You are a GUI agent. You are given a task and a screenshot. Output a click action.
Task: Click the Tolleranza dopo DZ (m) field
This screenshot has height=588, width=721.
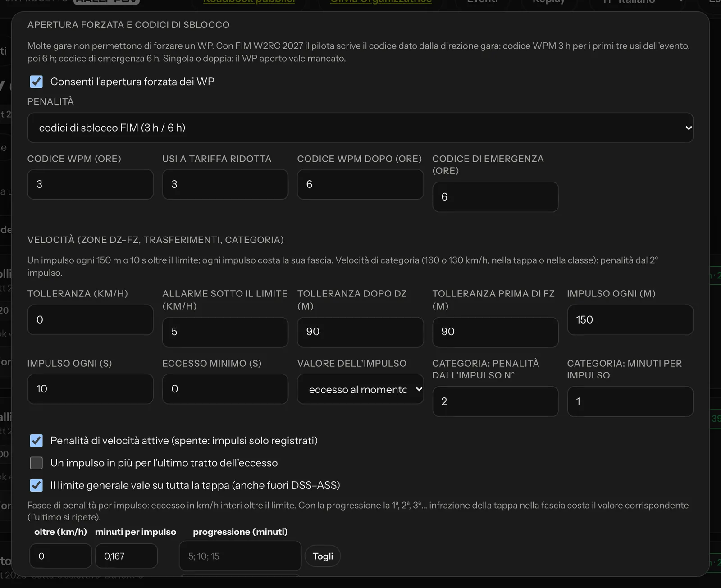click(x=360, y=332)
